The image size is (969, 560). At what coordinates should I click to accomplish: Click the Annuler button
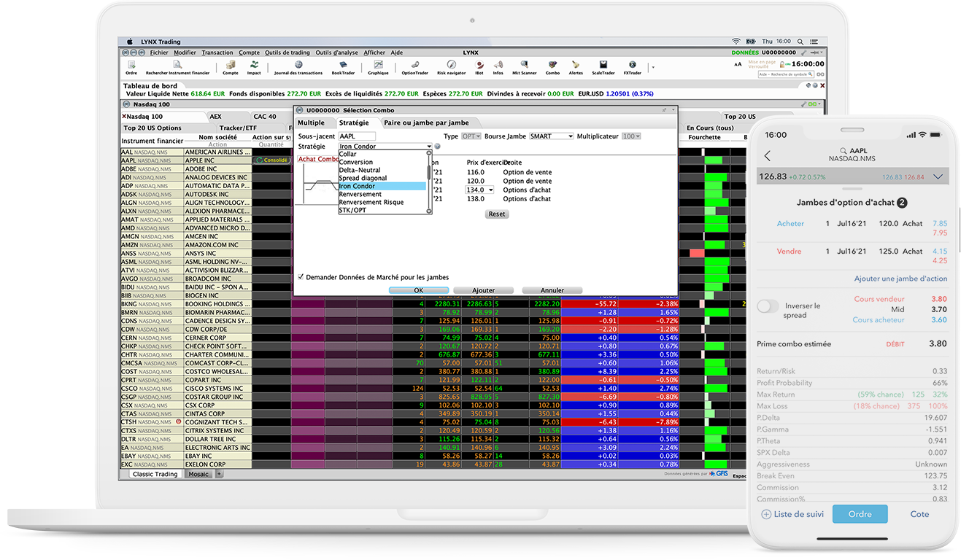(x=552, y=290)
